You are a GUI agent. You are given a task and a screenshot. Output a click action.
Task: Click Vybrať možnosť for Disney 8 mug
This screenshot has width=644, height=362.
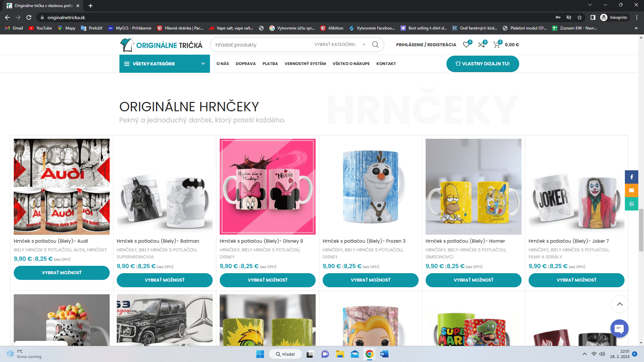click(x=268, y=280)
